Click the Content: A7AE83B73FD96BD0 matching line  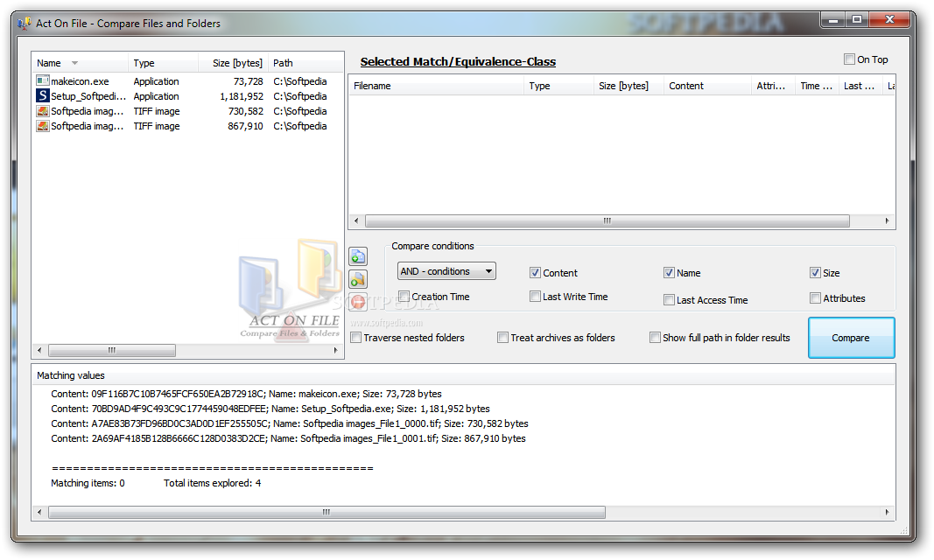click(290, 423)
